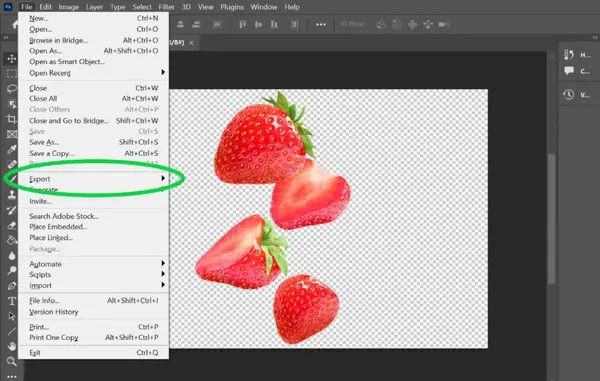Open the Filter menu
Viewport: 600px width, 381px height.
point(166,7)
